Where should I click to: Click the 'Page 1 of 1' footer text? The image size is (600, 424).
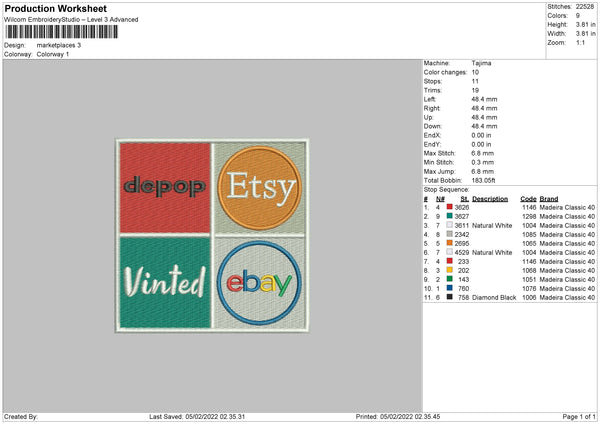coord(579,416)
